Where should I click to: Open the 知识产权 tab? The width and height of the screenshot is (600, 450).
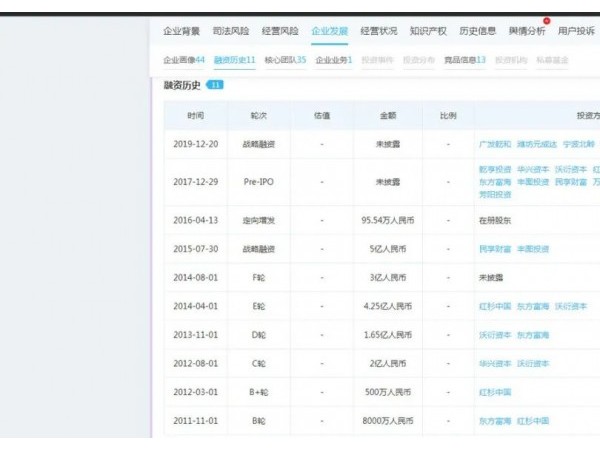pyautogui.click(x=428, y=32)
